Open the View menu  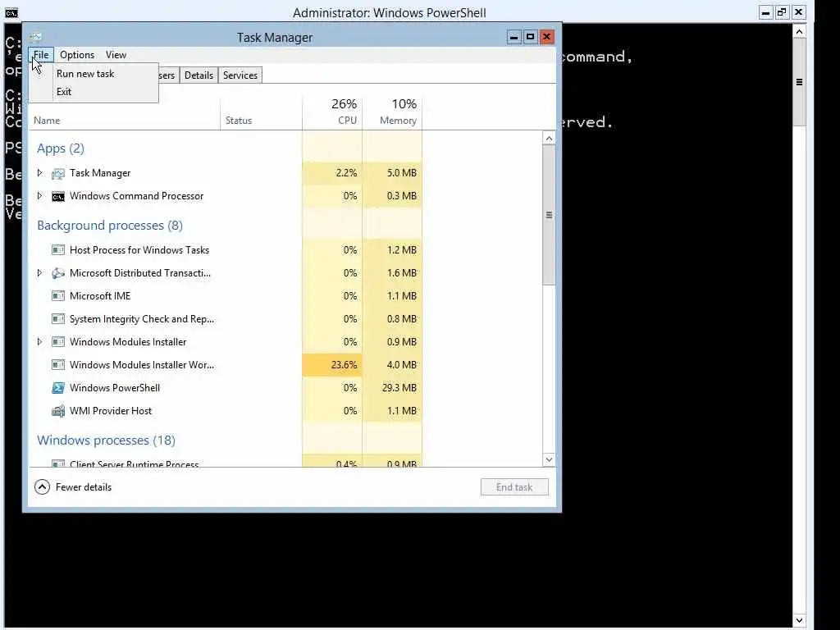click(x=116, y=55)
